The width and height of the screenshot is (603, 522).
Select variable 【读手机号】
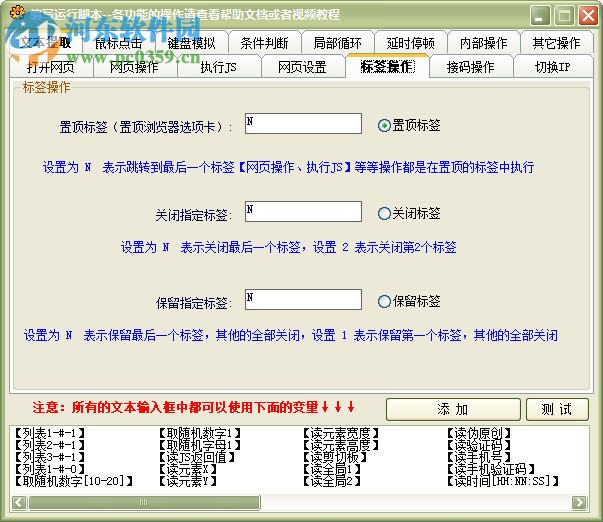coord(479,457)
